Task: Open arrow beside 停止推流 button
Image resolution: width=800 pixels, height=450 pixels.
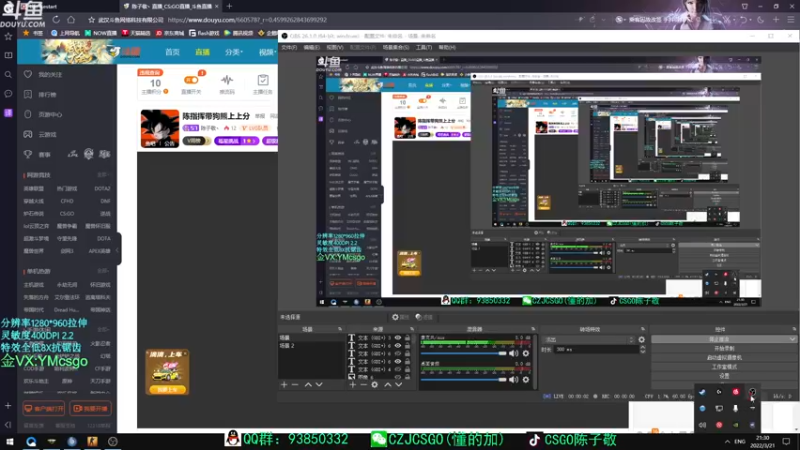Action: click(792, 339)
